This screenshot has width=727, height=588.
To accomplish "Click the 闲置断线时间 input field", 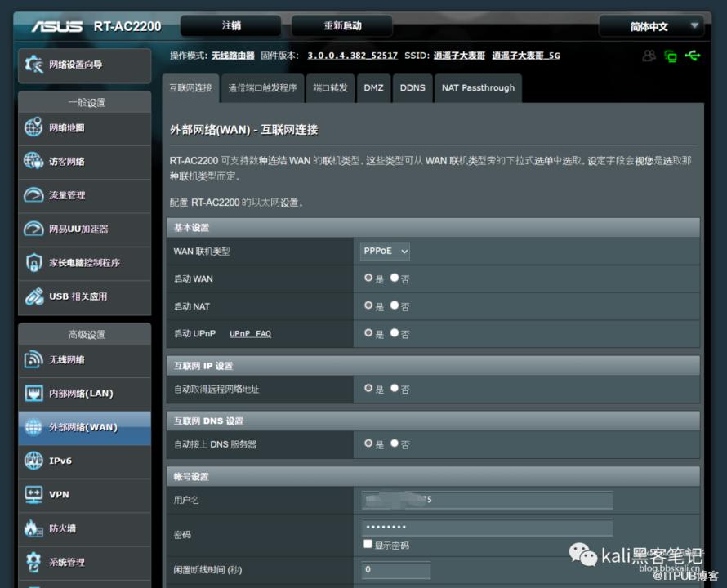I will pyautogui.click(x=396, y=569).
